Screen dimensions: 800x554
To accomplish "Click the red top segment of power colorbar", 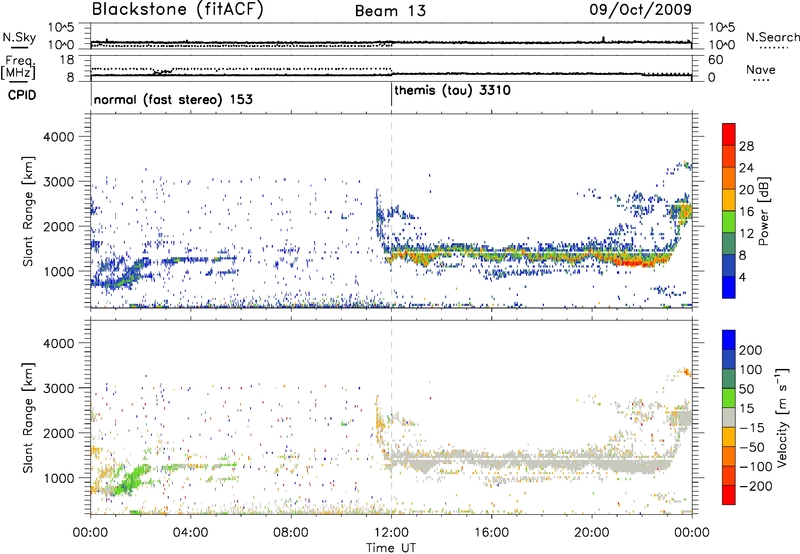I will [729, 134].
